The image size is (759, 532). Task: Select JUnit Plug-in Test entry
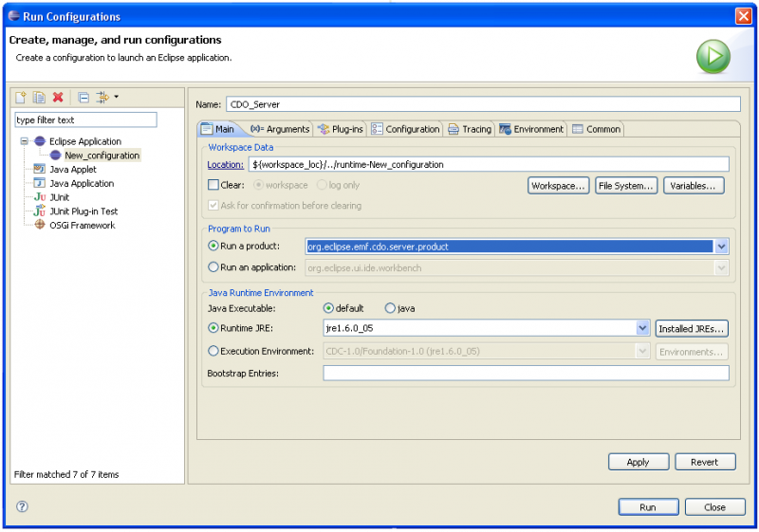point(83,211)
